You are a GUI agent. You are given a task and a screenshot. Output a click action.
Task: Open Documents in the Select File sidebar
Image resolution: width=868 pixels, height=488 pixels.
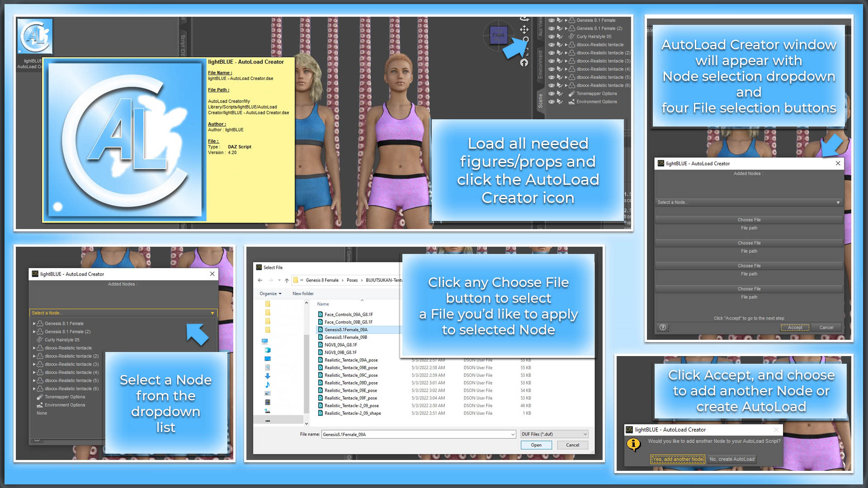[267, 367]
